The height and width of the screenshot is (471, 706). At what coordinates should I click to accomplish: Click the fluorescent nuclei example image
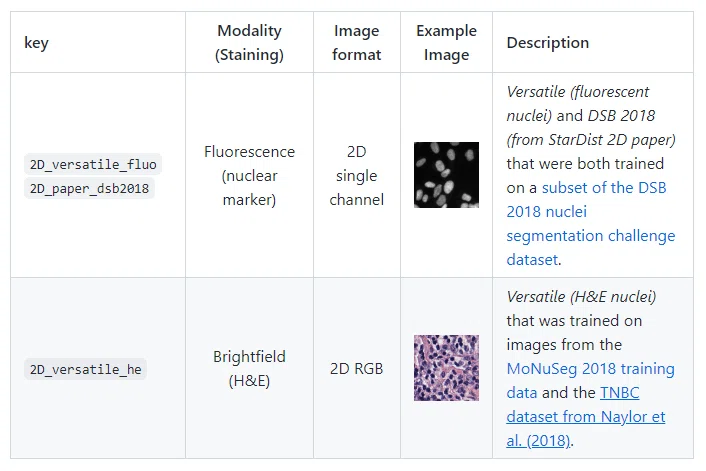tap(446, 175)
